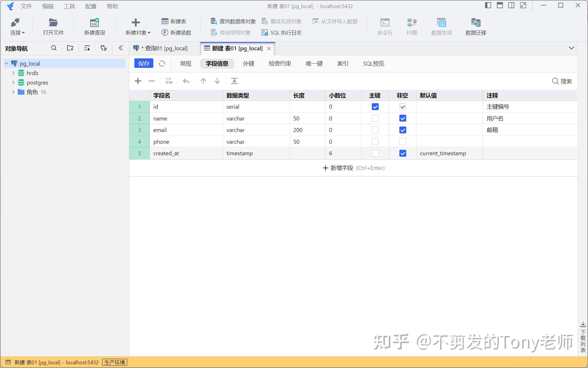The image size is (588, 368).
Task: Expand the hrdb database node
Action: (13, 73)
